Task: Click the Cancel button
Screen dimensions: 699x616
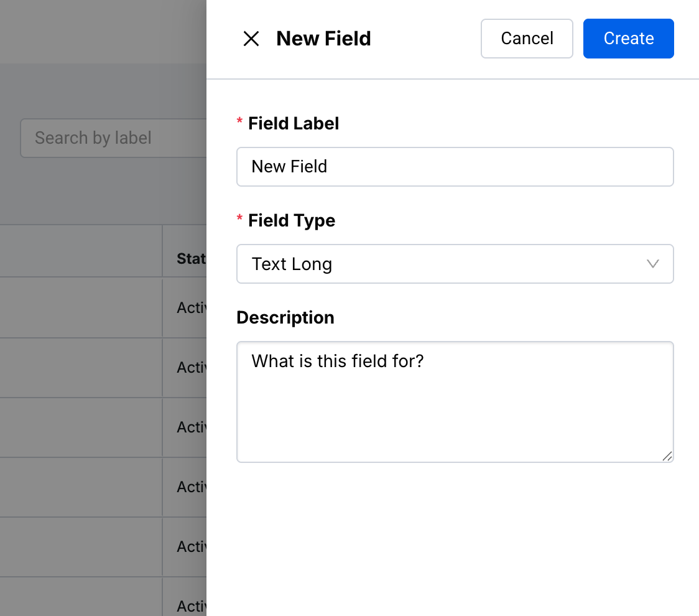Action: coord(527,39)
